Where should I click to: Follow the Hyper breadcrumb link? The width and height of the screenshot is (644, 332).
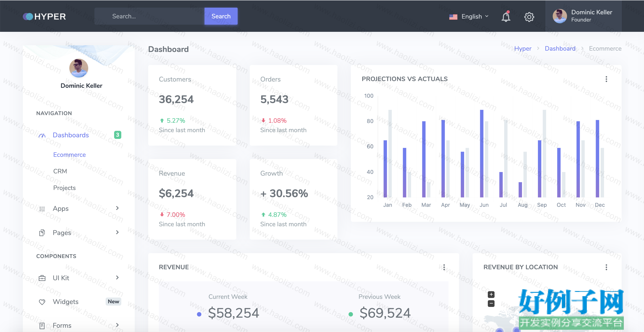pyautogui.click(x=522, y=49)
